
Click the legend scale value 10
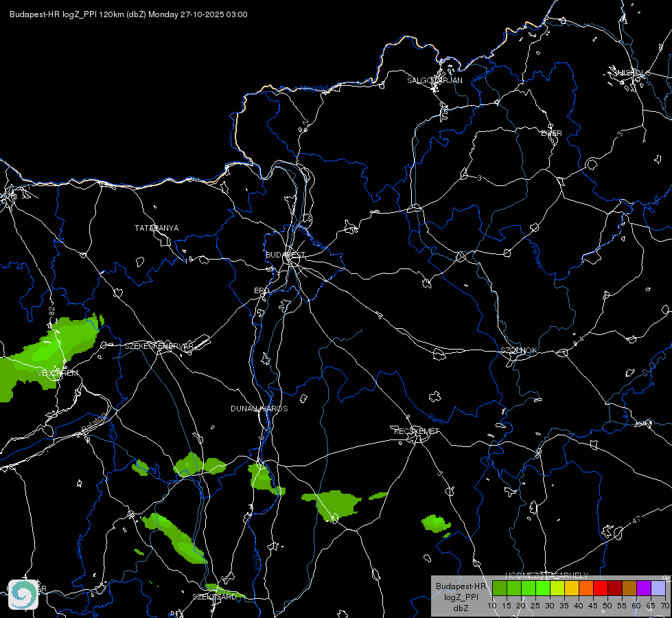tap(491, 606)
